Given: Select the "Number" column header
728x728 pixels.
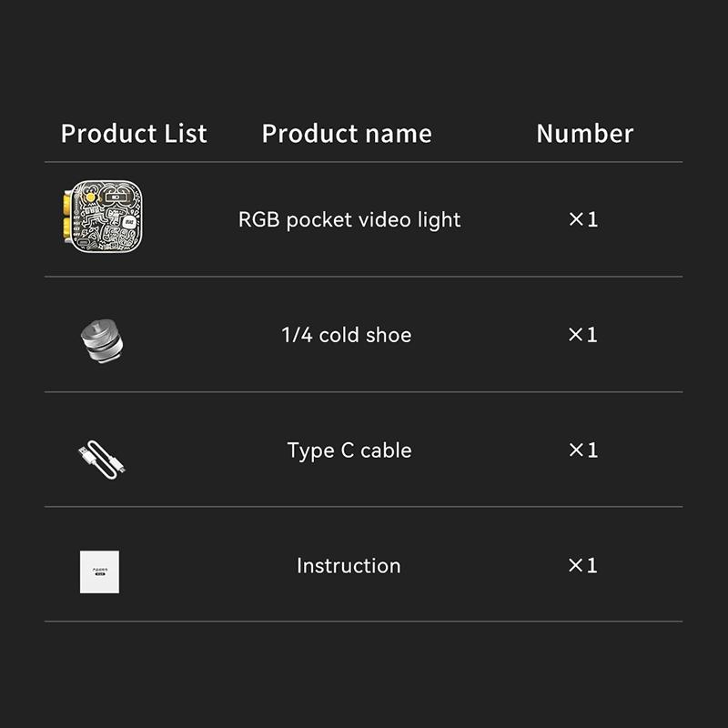Looking at the screenshot, I should (x=584, y=134).
